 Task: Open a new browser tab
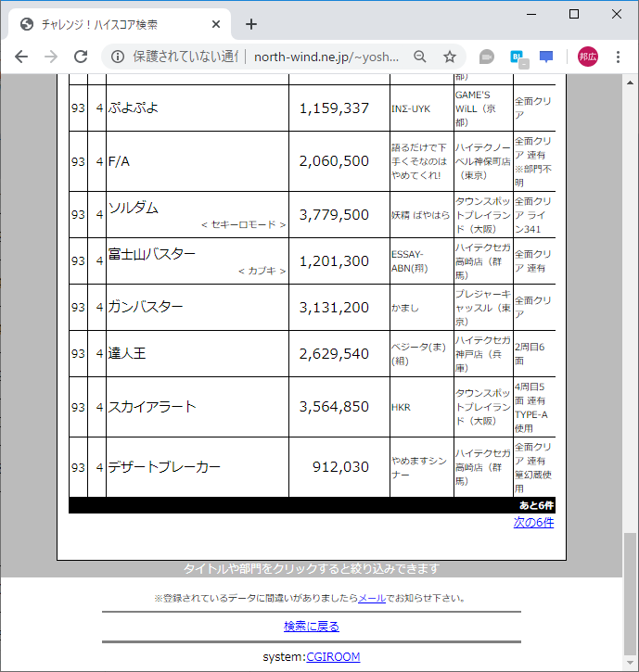[251, 24]
